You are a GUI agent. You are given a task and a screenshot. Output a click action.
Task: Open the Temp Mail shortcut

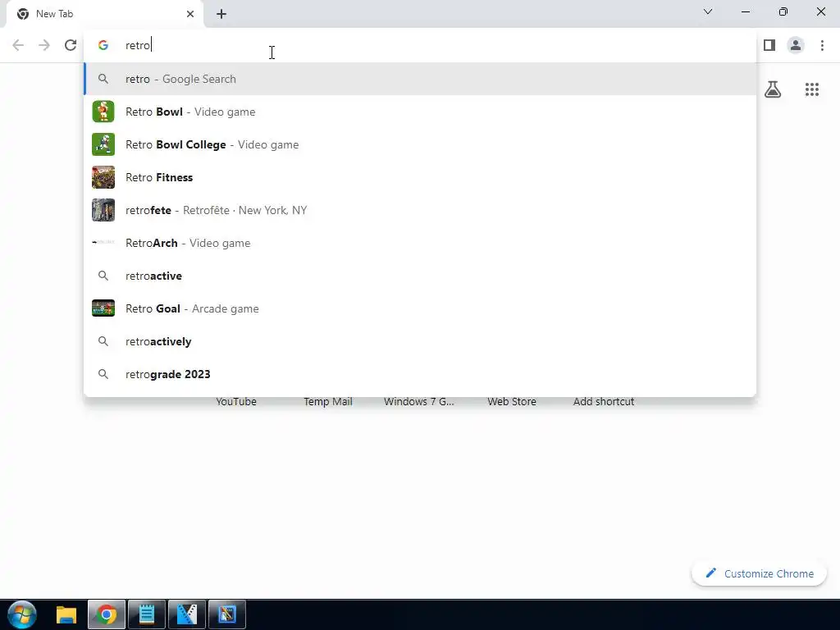pos(328,401)
